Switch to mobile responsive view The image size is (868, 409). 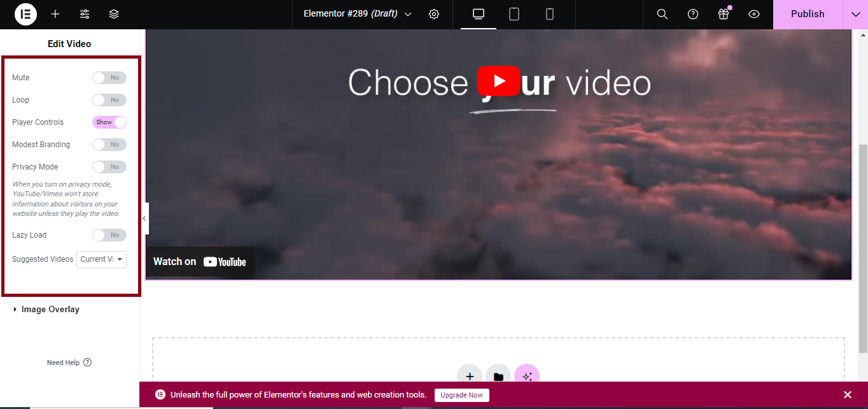click(x=550, y=14)
